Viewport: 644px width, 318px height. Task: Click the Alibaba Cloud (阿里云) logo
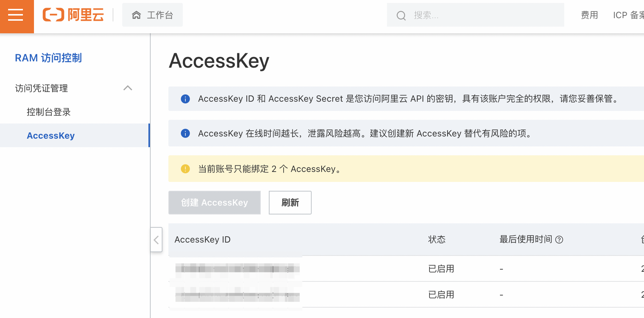tap(73, 15)
